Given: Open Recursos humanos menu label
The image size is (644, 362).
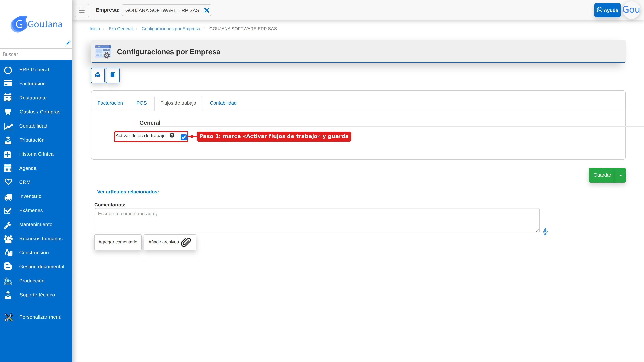Looking at the screenshot, I should point(41,239).
